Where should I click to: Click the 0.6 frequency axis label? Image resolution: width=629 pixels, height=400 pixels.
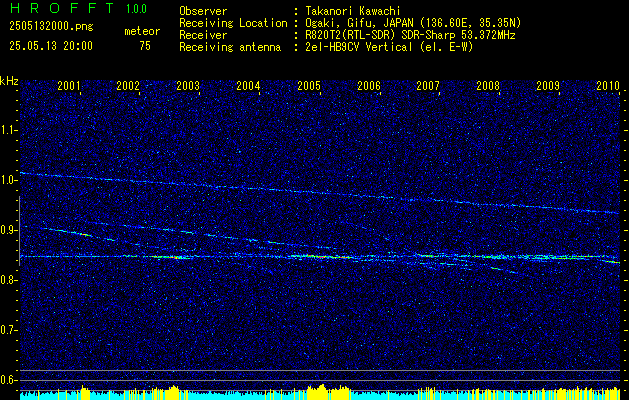8,380
